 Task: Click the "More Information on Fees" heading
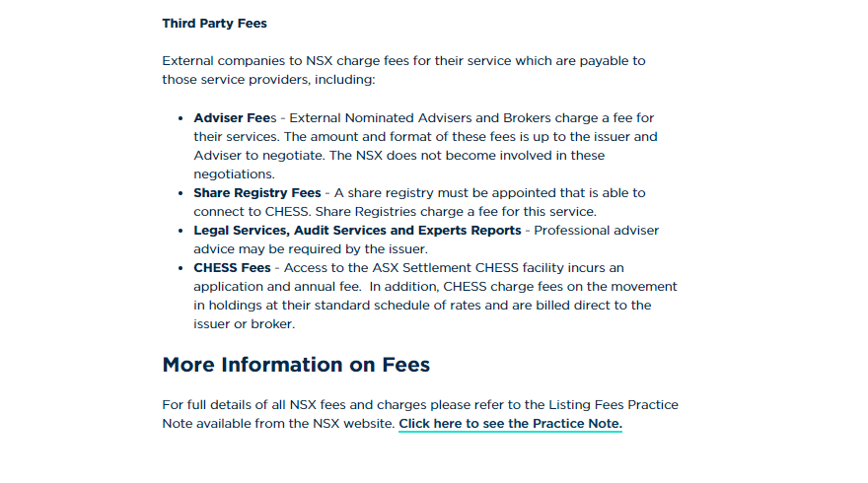[296, 365]
